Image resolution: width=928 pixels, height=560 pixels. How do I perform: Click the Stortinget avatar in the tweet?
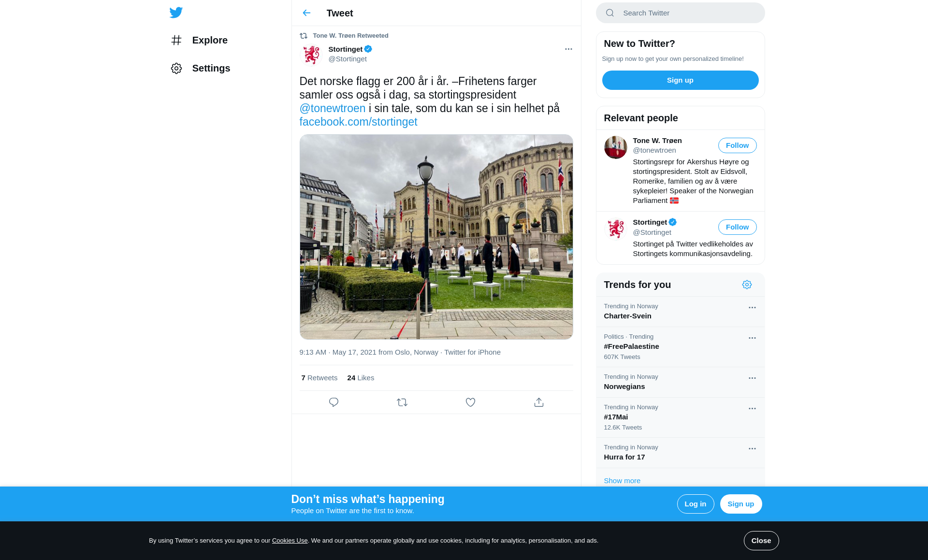pyautogui.click(x=311, y=54)
